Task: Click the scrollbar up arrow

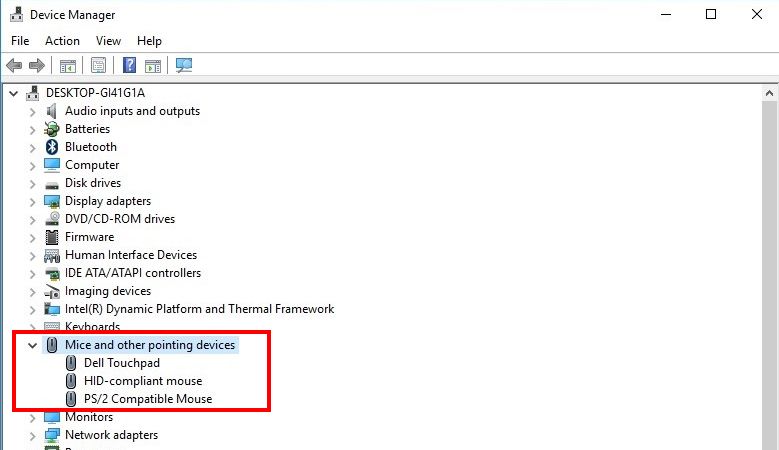Action: (x=770, y=93)
